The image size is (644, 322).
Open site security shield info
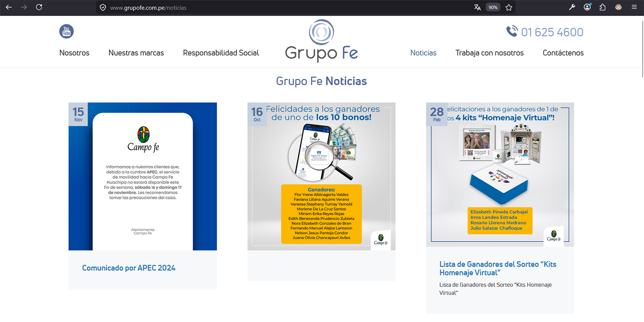click(x=103, y=7)
